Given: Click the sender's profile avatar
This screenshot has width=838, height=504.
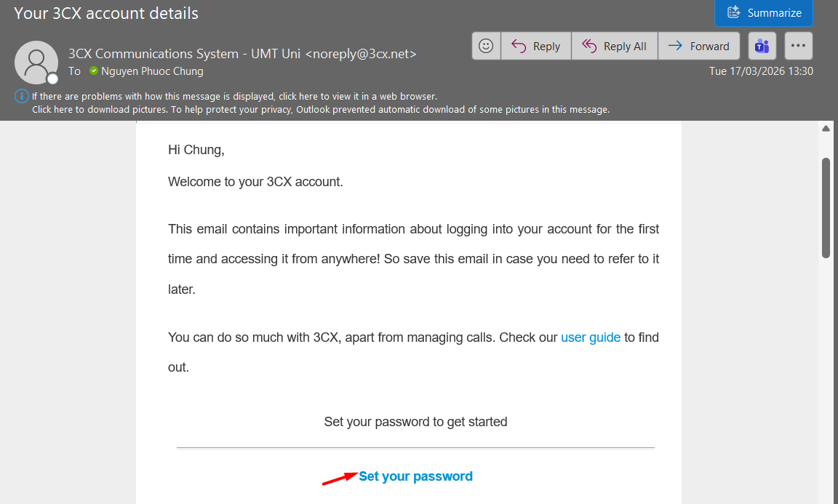Looking at the screenshot, I should [x=36, y=62].
